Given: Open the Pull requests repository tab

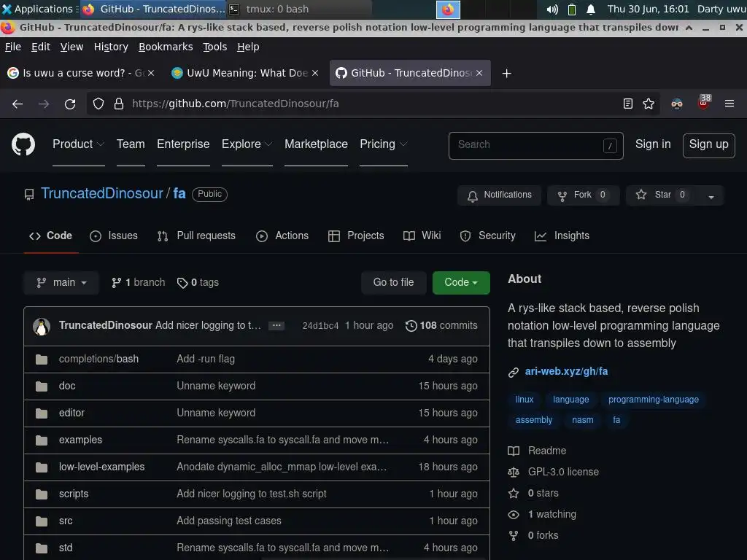Looking at the screenshot, I should pyautogui.click(x=196, y=236).
